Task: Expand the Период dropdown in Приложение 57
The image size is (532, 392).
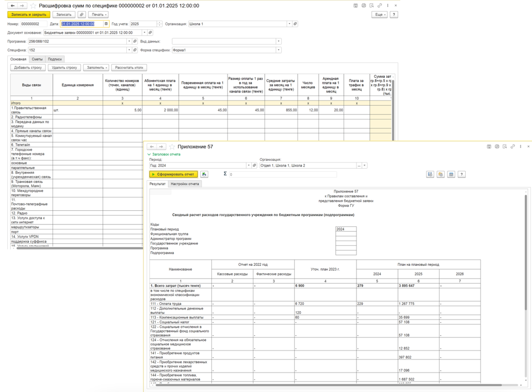Action: coord(249,166)
